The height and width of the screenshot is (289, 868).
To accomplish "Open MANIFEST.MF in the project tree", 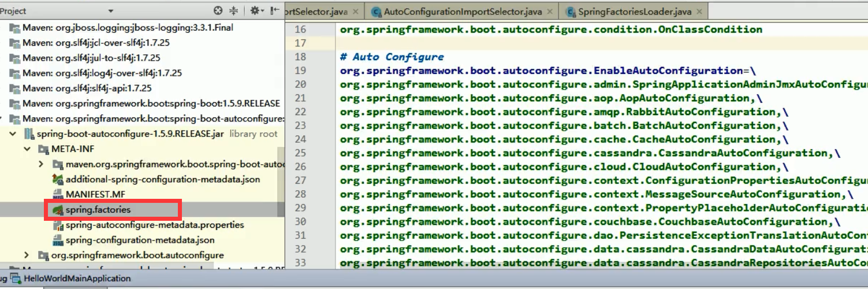I will coord(95,194).
